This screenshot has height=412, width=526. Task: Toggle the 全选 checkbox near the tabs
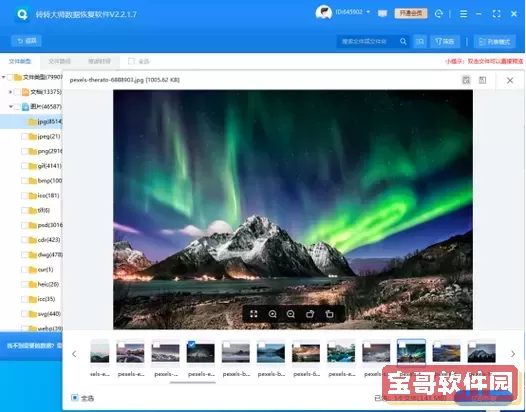click(131, 61)
